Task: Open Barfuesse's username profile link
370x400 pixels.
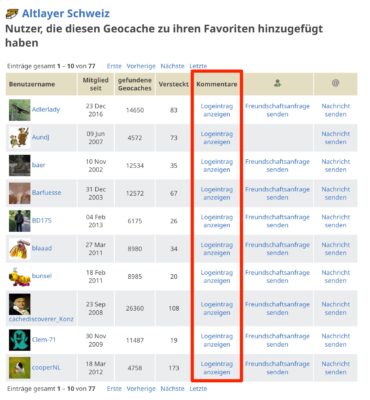Action: click(x=47, y=193)
